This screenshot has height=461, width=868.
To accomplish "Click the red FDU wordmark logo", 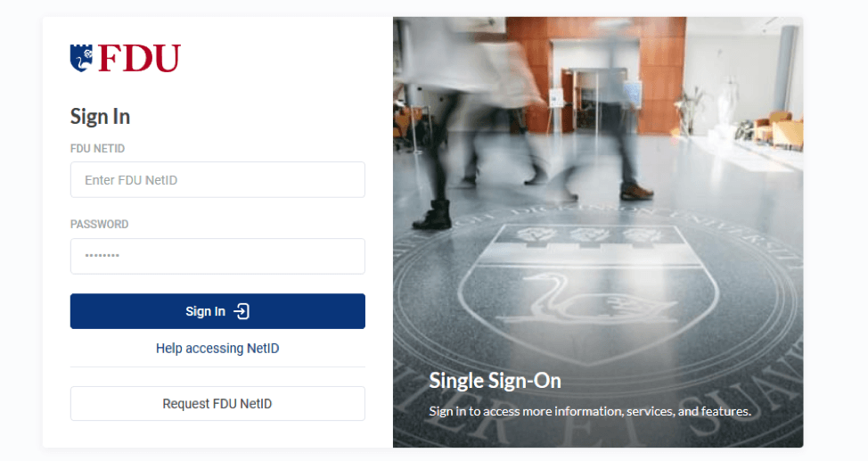I will coord(140,58).
